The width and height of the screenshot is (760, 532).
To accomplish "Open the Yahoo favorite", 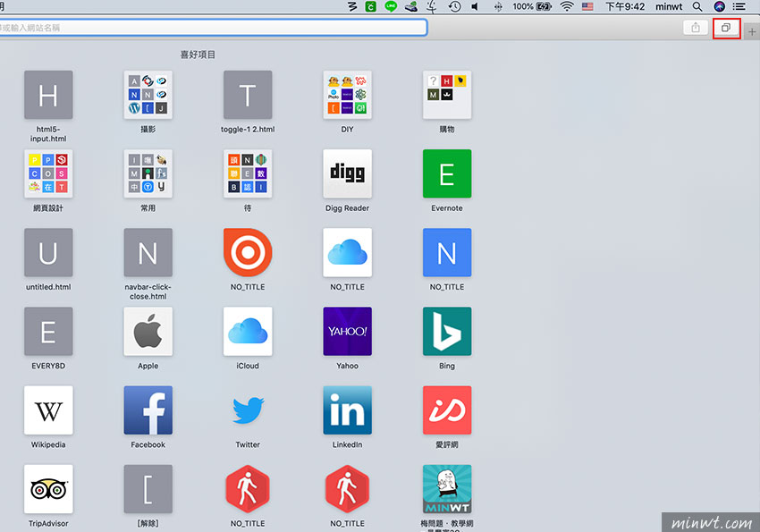I will 348,332.
